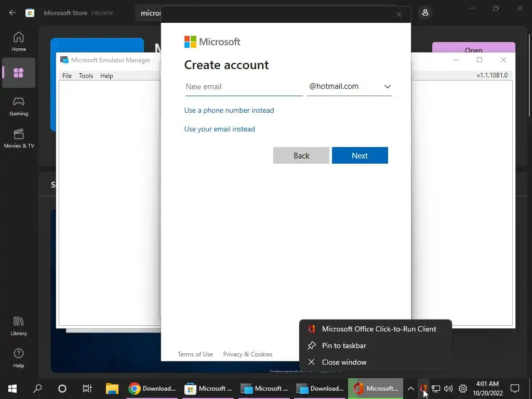Open Home in Microsoft Store sidebar
Screen dimensions: 532x399
click(x=19, y=42)
